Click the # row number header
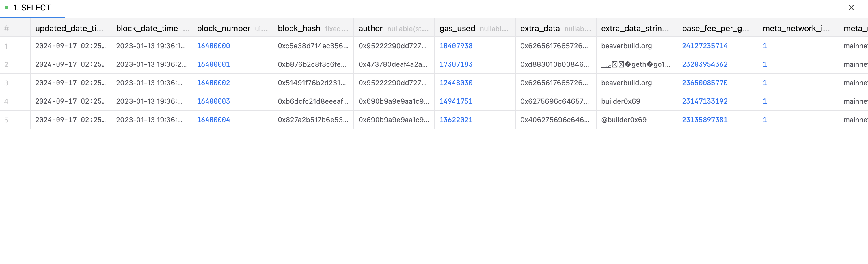Screen dimensions: 868x264 pos(6,29)
